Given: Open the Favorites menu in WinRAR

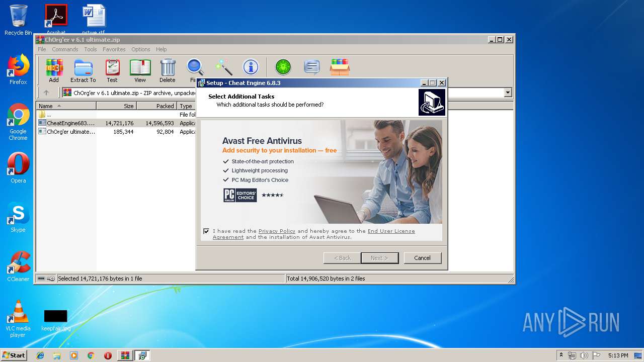Looking at the screenshot, I should (x=114, y=49).
